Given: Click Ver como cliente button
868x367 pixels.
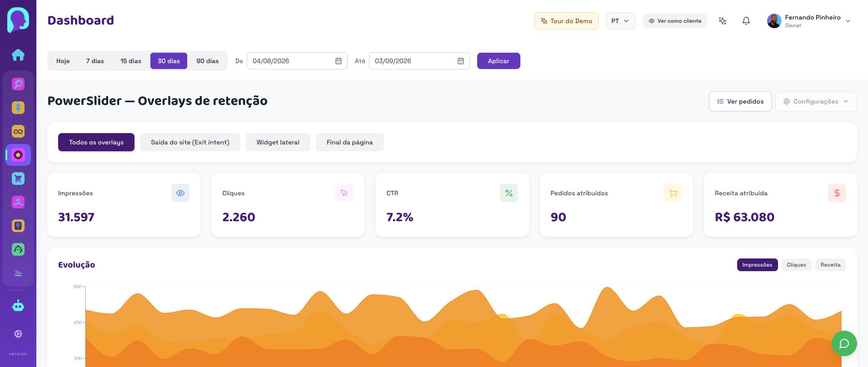Looking at the screenshot, I should click(x=675, y=21).
